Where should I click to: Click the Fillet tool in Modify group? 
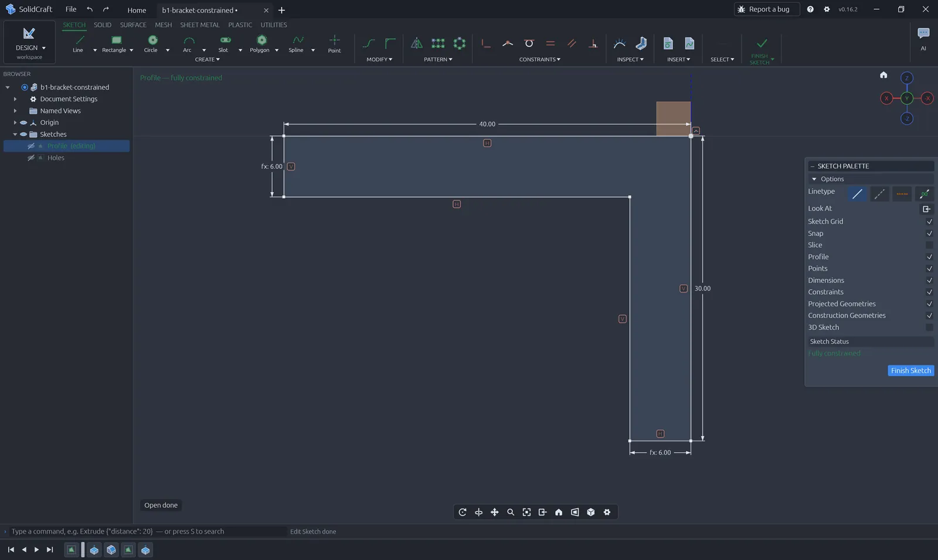coord(390,43)
